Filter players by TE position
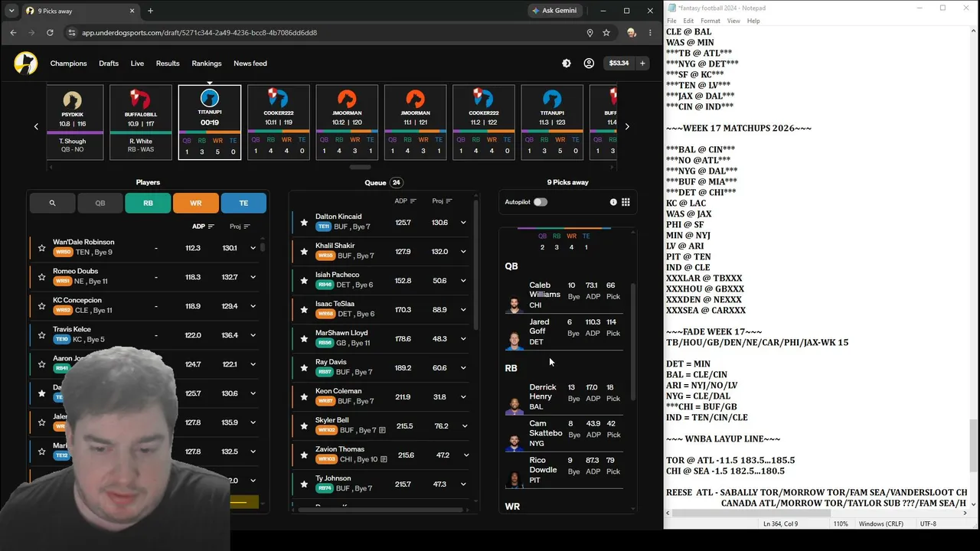Viewport: 980px width, 551px height. pos(243,203)
